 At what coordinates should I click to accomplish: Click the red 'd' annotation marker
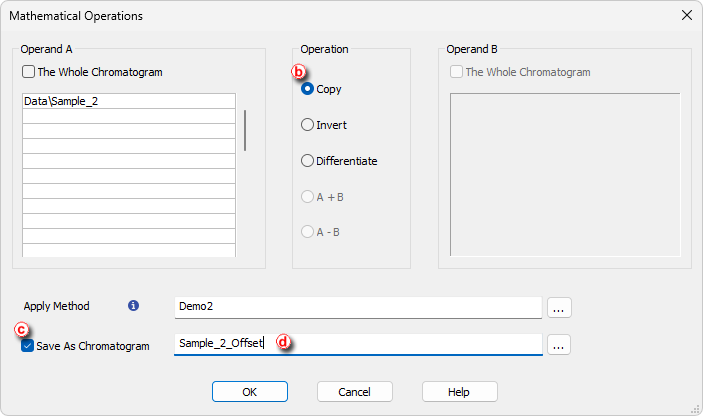point(283,342)
